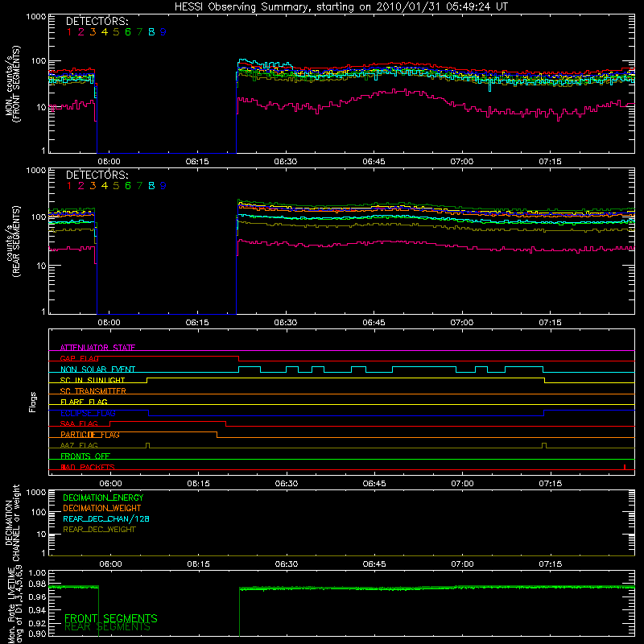
Task: Click REAR SEGMENTS legend in livetime plot
Action: click(107, 627)
